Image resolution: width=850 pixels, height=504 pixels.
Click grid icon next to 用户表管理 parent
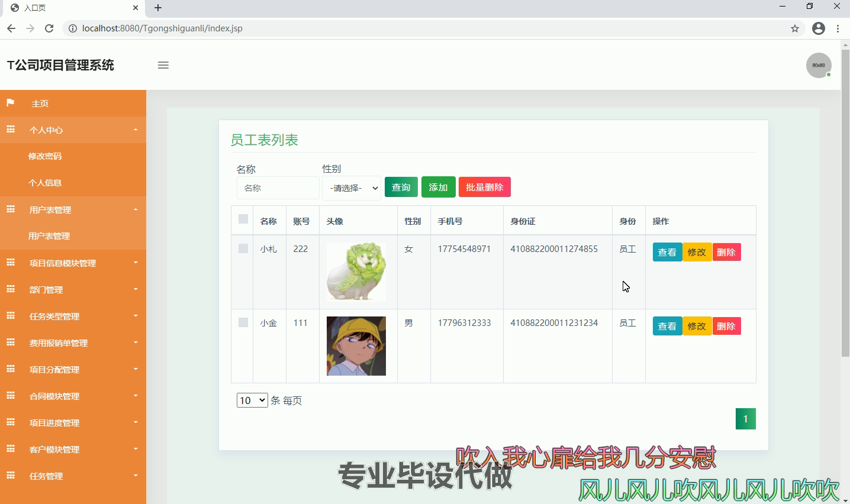click(11, 209)
